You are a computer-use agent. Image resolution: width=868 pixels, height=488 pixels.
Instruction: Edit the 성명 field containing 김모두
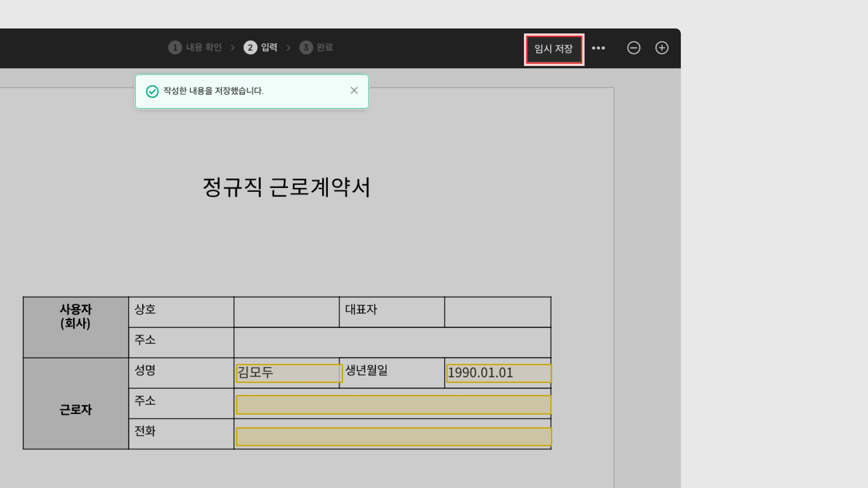coord(289,373)
